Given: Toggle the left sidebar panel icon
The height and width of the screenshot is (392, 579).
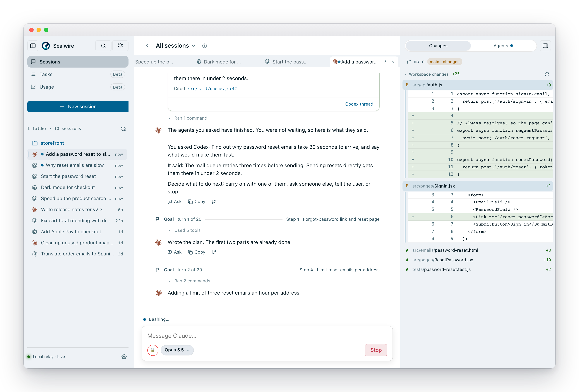Looking at the screenshot, I should click(x=33, y=46).
